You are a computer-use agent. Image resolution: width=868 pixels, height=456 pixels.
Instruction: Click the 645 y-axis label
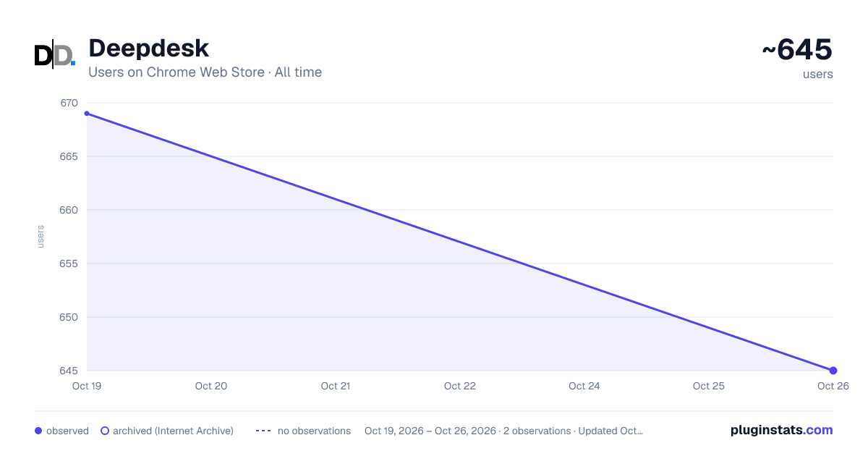69,371
